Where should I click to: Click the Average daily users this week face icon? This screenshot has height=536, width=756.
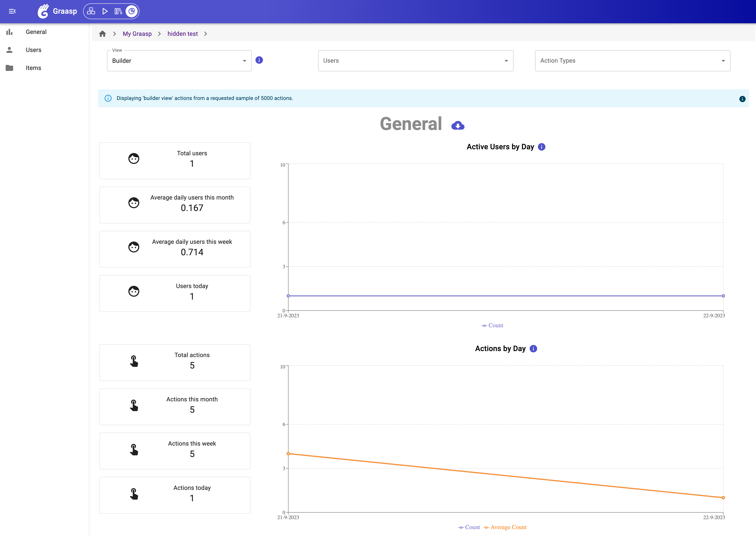click(x=134, y=247)
